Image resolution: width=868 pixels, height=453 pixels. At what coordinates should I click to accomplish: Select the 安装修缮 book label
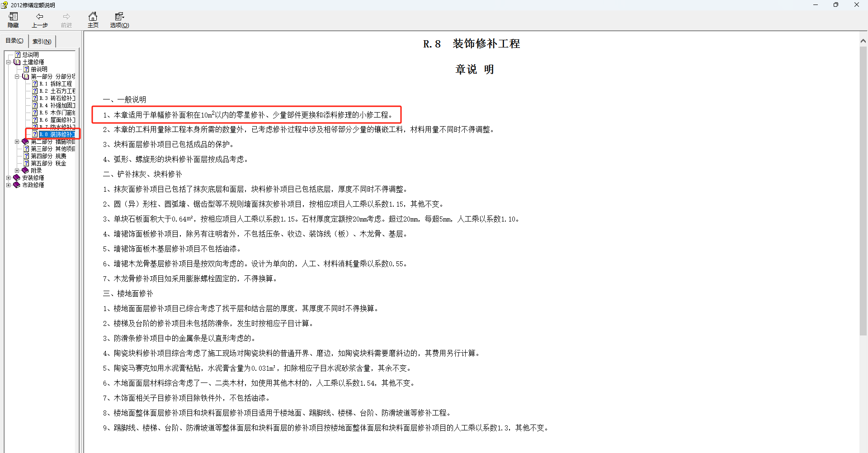point(33,178)
